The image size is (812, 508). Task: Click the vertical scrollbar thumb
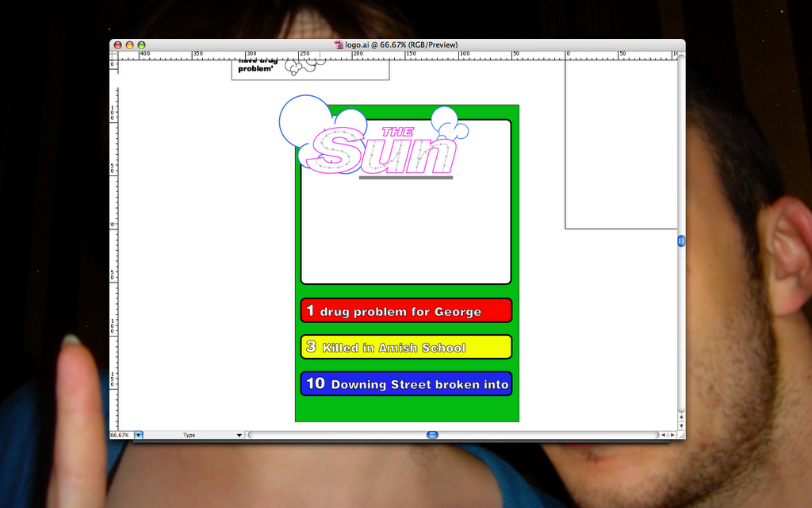681,241
